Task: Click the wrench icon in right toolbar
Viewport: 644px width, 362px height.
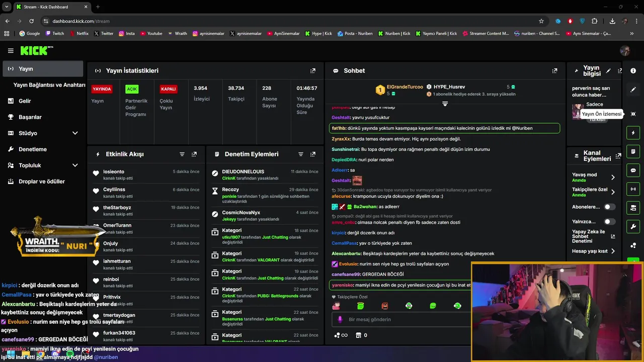Action: [x=633, y=226]
